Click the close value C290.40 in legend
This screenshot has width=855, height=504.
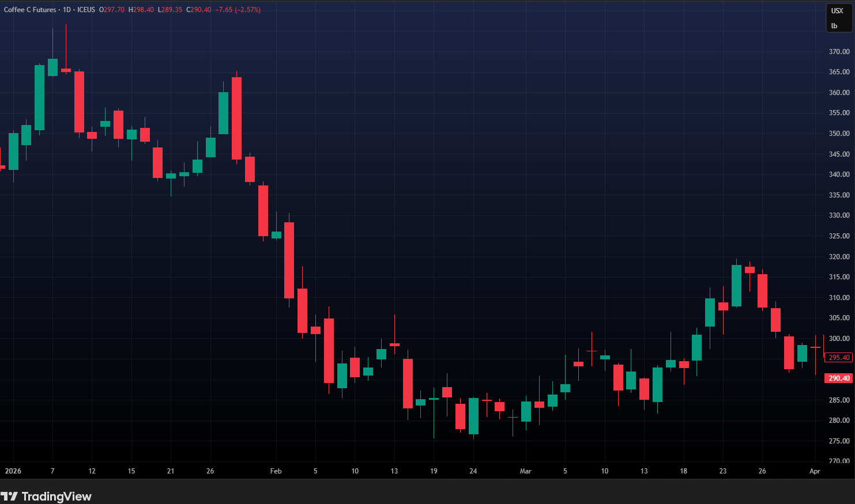pos(199,10)
